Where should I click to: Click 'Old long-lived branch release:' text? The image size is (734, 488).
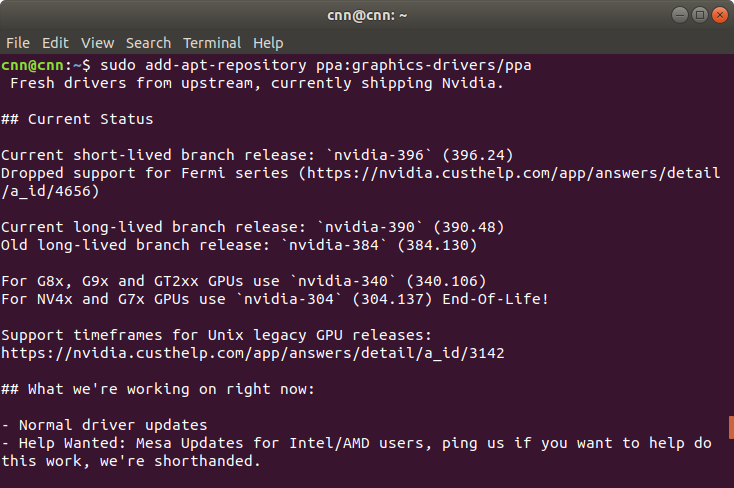(135, 245)
